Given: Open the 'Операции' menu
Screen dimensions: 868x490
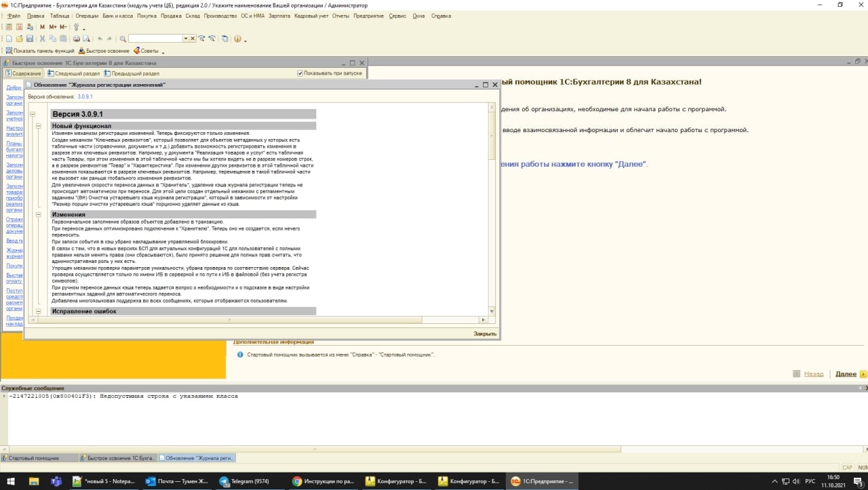Looking at the screenshot, I should (x=87, y=16).
